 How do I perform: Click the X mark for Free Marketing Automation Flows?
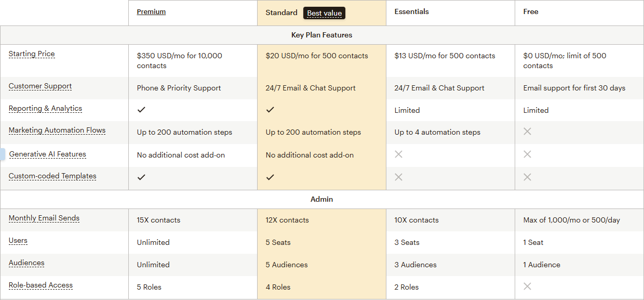tap(527, 132)
